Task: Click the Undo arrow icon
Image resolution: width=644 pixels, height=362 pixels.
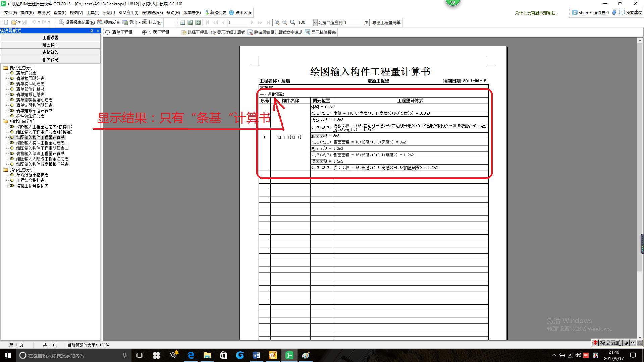Action: [34, 22]
